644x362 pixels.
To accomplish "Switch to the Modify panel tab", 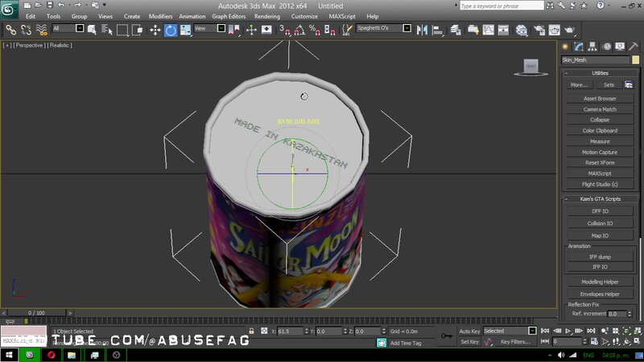I will tap(579, 47).
